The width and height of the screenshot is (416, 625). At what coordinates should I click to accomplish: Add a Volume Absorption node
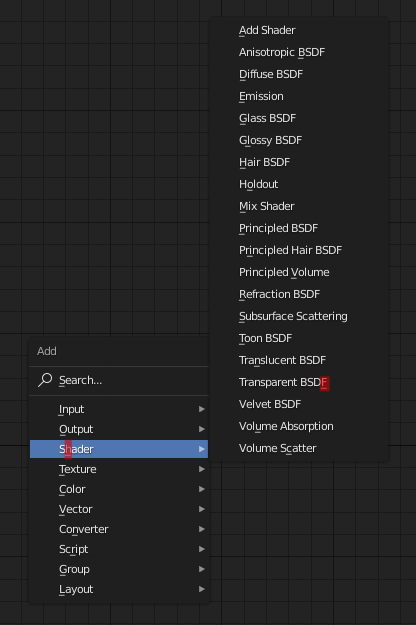point(299,426)
